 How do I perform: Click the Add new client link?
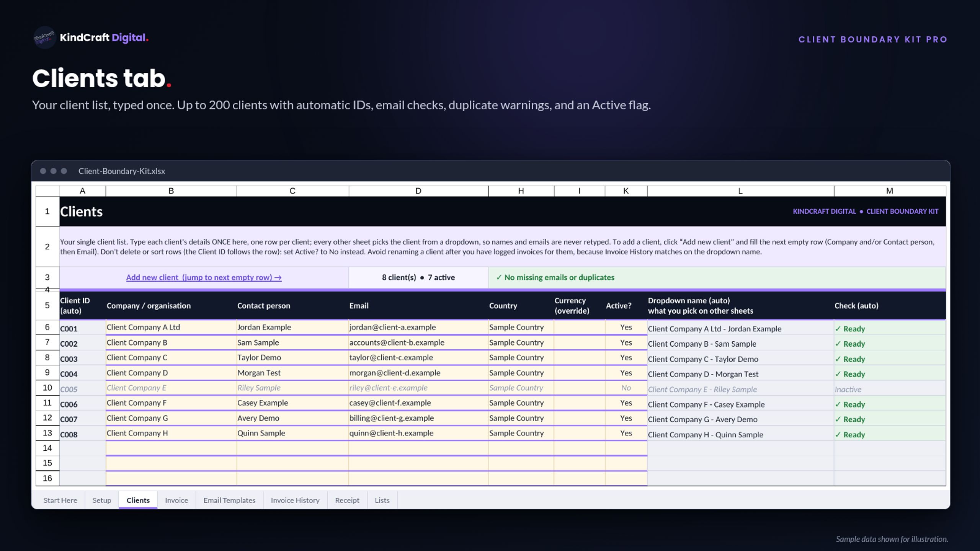coord(204,277)
